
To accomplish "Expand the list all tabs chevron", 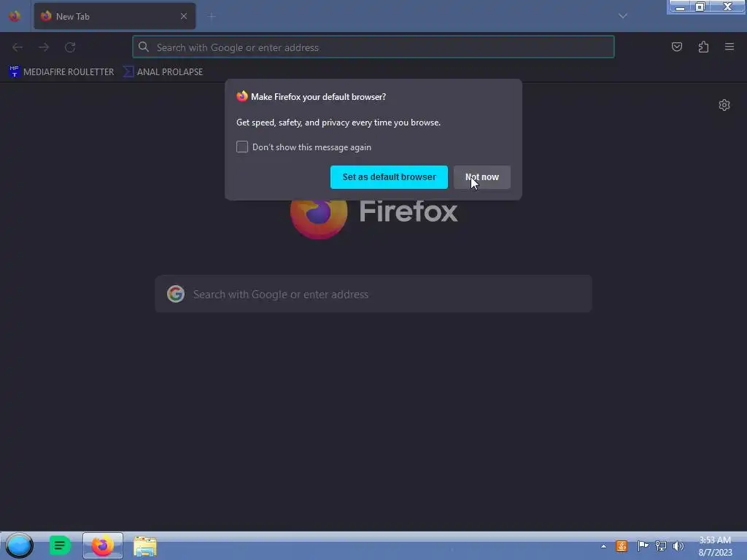I will coord(623,16).
